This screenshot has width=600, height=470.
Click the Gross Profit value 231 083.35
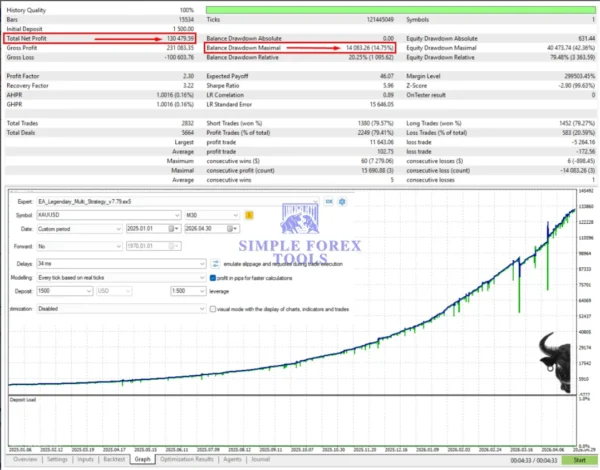tap(180, 48)
